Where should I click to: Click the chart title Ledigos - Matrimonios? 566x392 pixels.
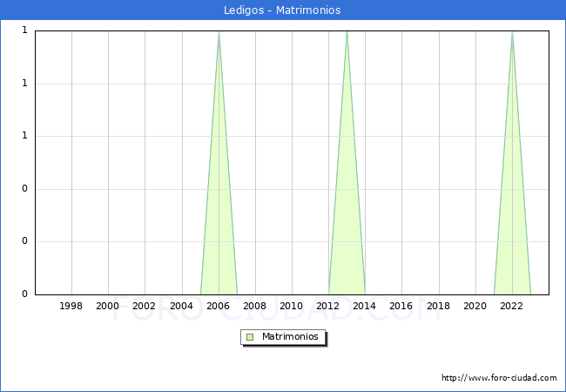point(282,10)
